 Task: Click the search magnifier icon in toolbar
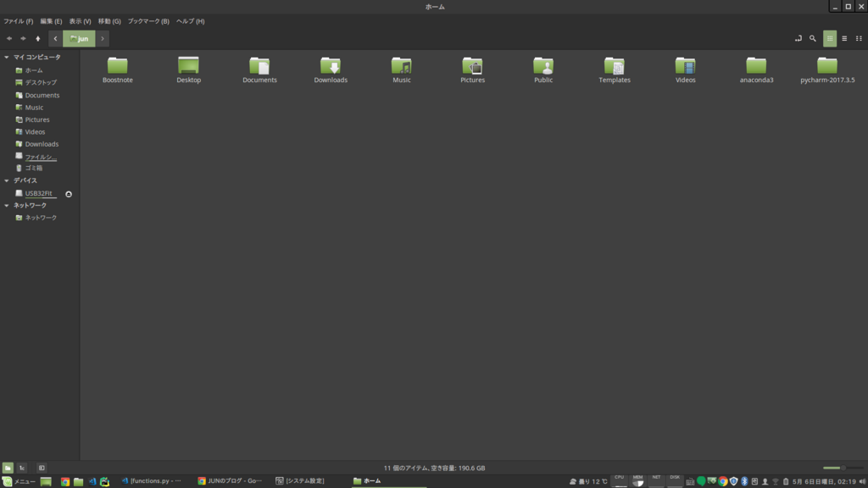[813, 39]
